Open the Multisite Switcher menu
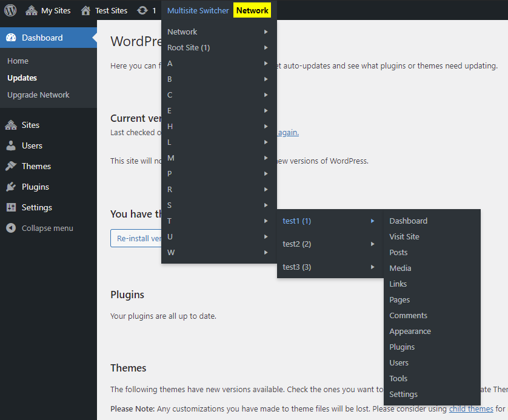Screen dimensions: 508x420 (198, 11)
